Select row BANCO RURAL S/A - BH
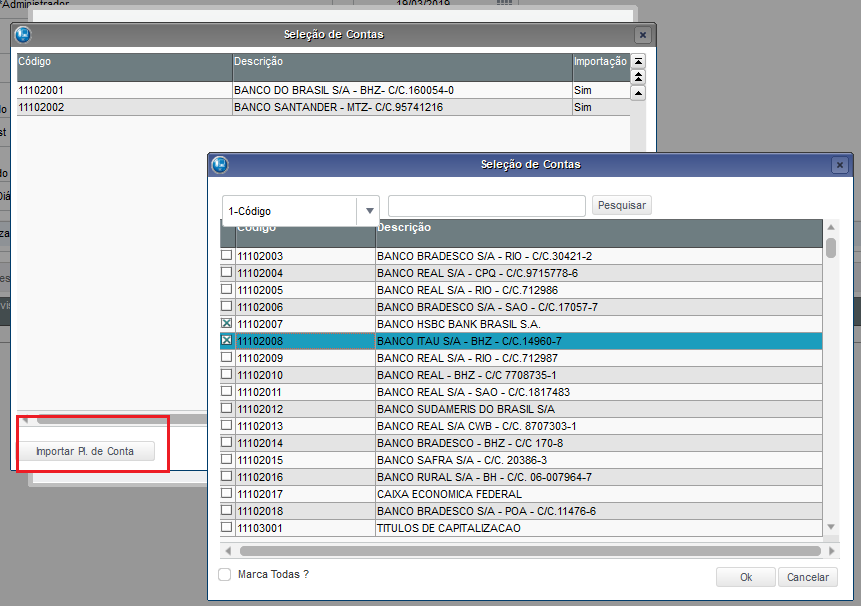This screenshot has height=606, width=861. pyautogui.click(x=521, y=477)
